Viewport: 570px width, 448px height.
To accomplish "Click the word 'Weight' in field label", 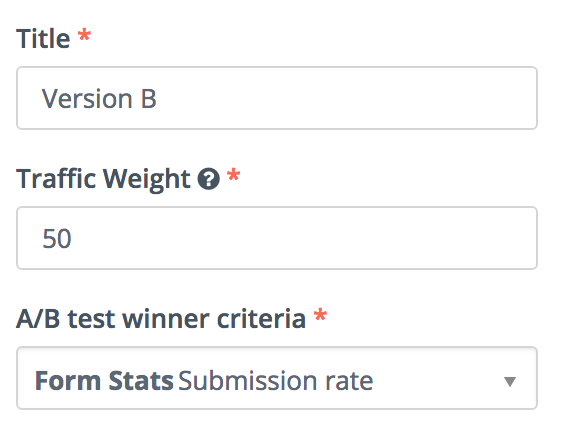I will 146,179.
